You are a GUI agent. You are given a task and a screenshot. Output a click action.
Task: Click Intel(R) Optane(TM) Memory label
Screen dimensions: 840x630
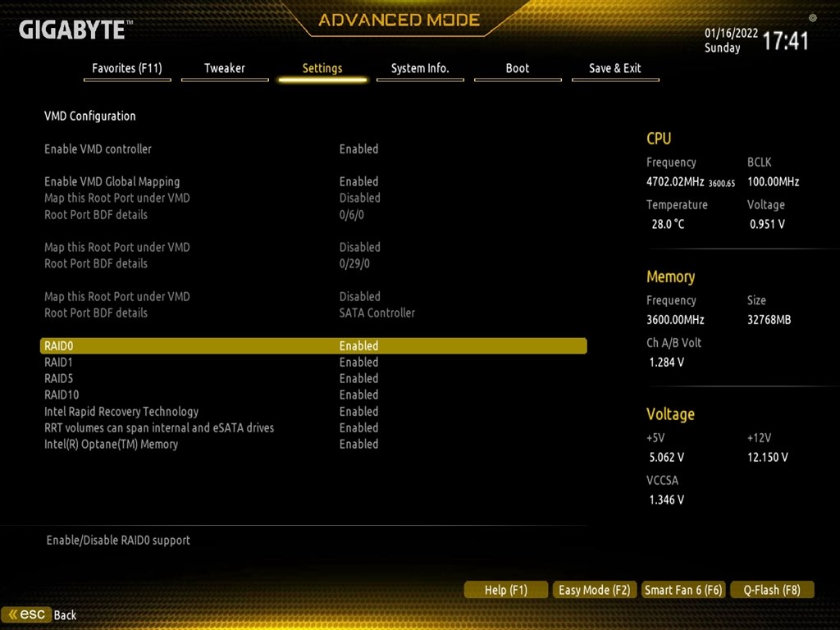tap(111, 444)
